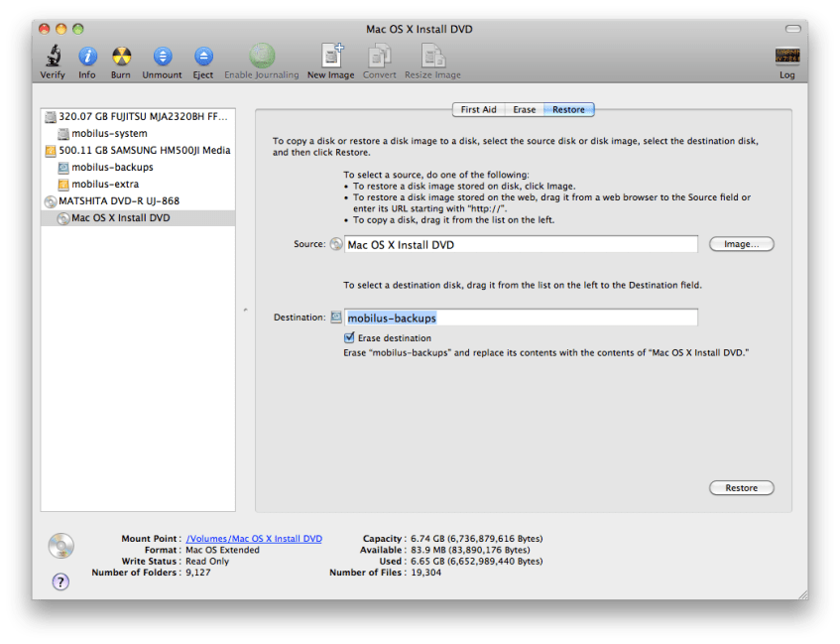Click the Verify microscope icon
The height and width of the screenshot is (644, 840).
tap(53, 58)
